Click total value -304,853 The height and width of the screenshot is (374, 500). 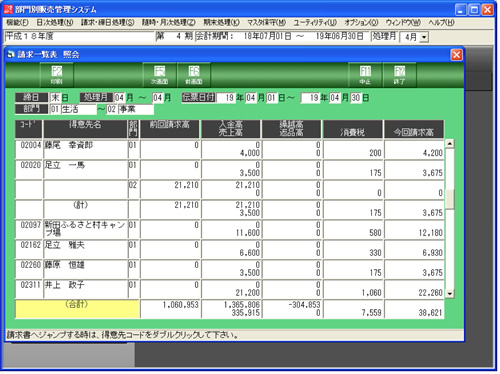coord(304,305)
